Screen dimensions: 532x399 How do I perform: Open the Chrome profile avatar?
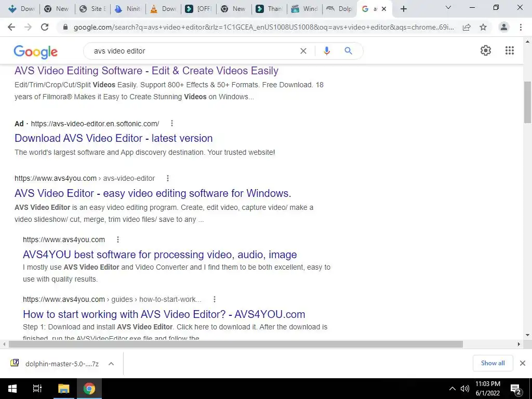coord(504,27)
